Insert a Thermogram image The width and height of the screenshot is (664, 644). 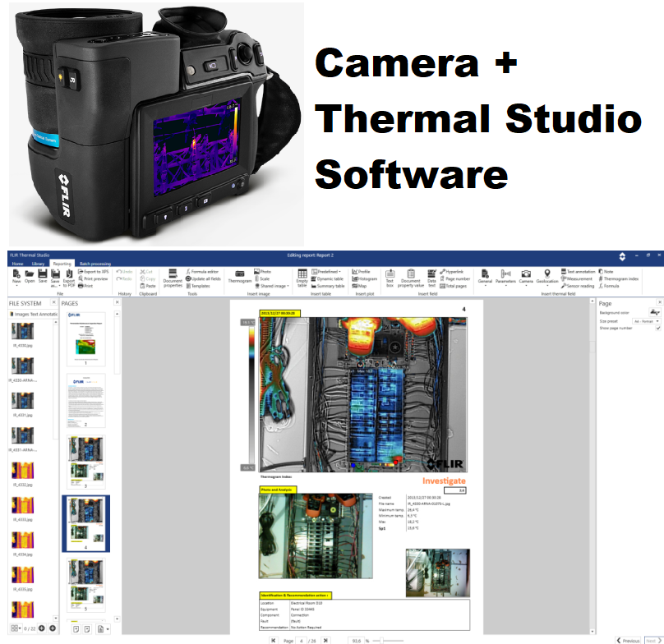(x=240, y=277)
